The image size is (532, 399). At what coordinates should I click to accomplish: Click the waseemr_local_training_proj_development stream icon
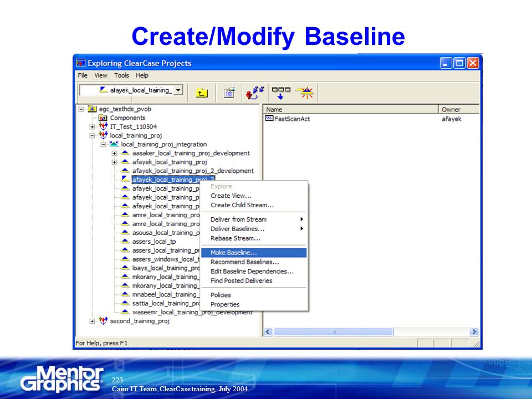click(x=126, y=312)
